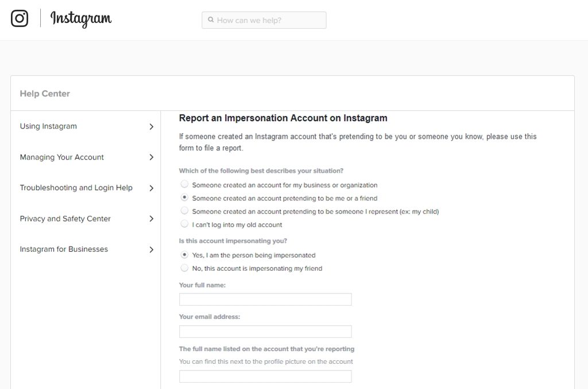Click the 'How can we help?' search box
This screenshot has width=588, height=389.
tap(270, 20)
